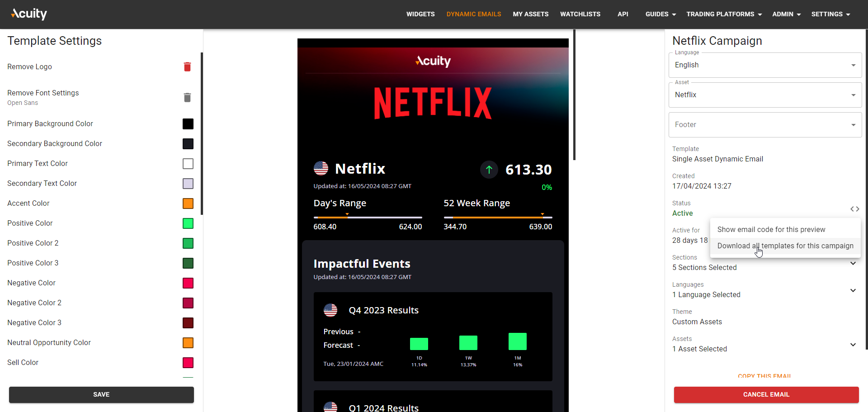
Task: Open the Primary Background Color swatch
Action: pyautogui.click(x=188, y=124)
